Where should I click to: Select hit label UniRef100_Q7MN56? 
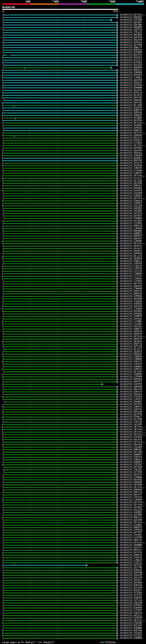(x=131, y=296)
